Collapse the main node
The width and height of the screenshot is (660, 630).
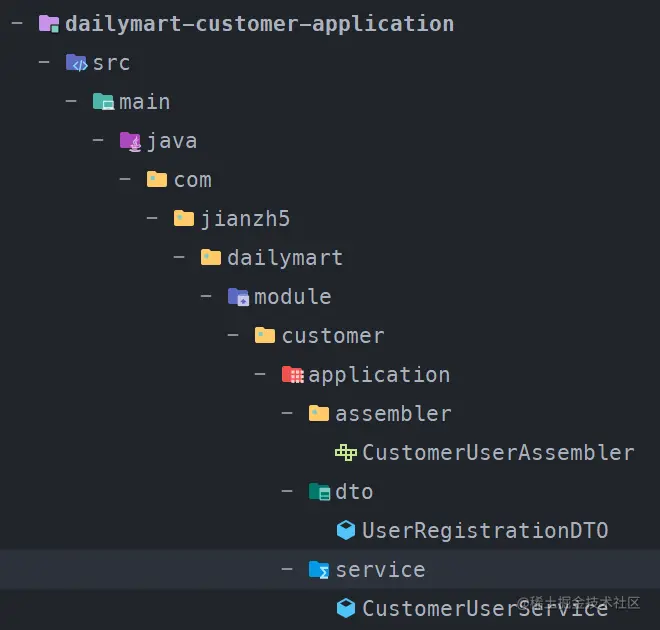coord(71,101)
